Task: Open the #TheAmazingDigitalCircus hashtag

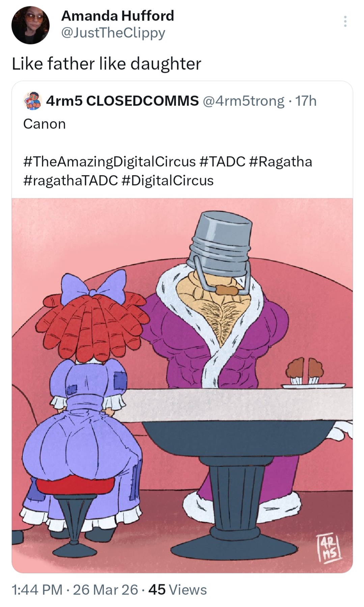Action: 110,162
